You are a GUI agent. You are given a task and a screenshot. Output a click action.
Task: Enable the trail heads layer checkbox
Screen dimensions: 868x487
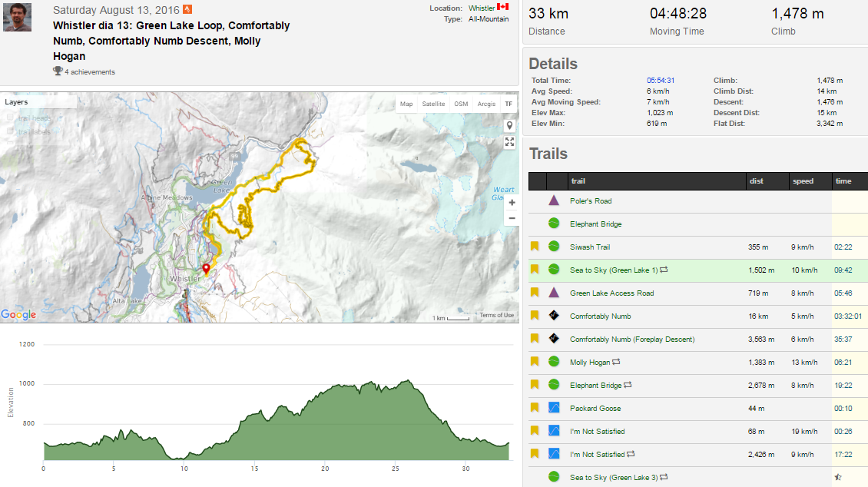[x=11, y=118]
